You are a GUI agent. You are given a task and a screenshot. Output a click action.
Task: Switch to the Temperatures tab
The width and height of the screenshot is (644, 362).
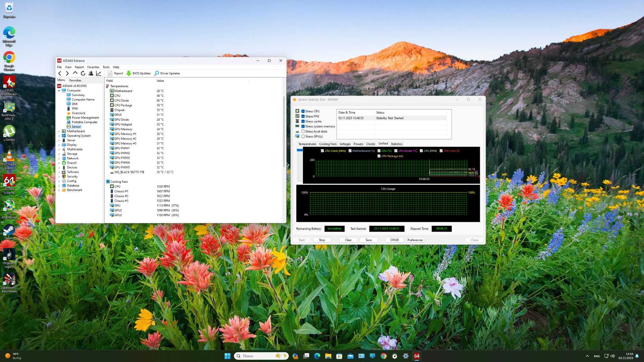click(307, 144)
